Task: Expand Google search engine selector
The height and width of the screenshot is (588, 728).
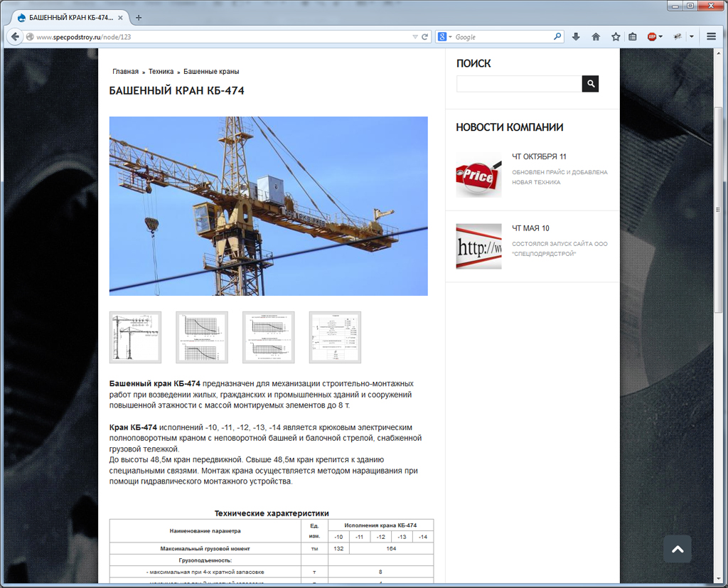Action: (445, 37)
